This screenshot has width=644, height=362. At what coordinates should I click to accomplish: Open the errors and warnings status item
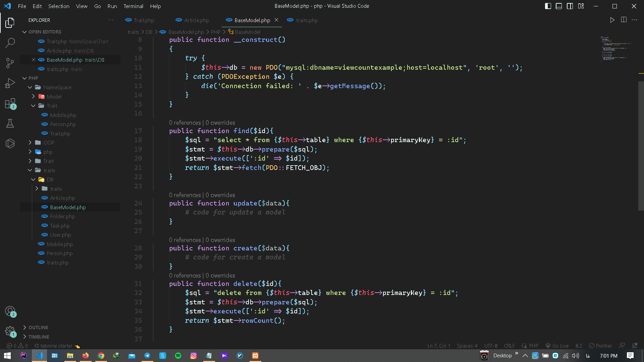point(17,346)
